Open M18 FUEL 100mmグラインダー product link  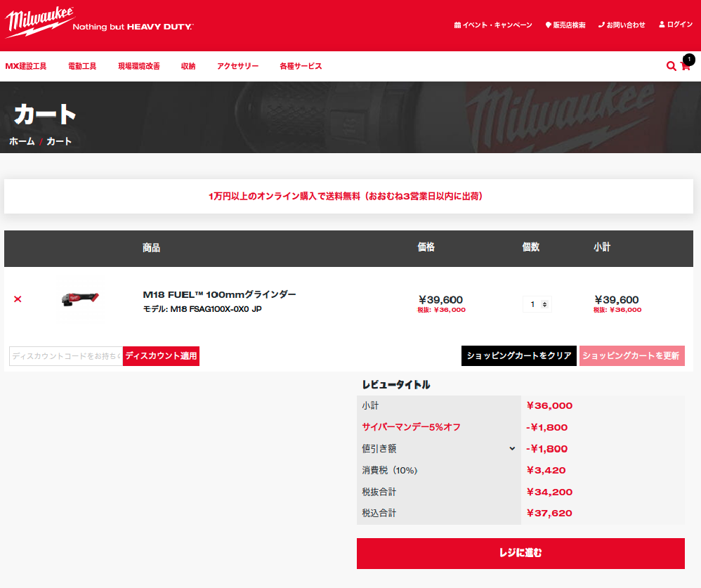tap(220, 294)
